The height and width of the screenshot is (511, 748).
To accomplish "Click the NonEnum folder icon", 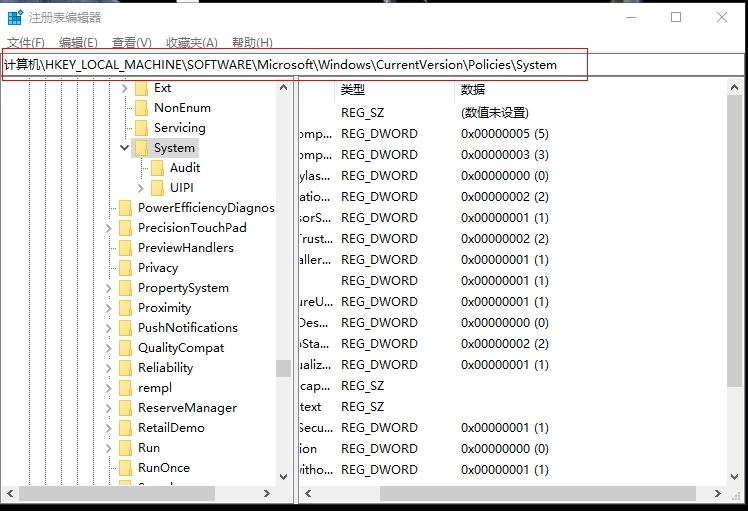I will 141,108.
